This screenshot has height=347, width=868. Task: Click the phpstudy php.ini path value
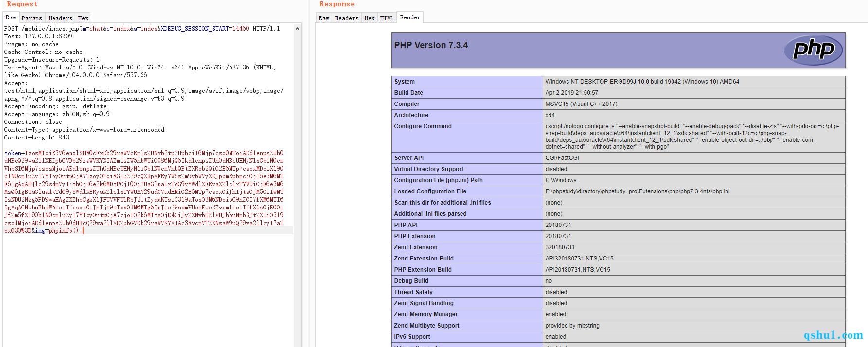point(638,191)
